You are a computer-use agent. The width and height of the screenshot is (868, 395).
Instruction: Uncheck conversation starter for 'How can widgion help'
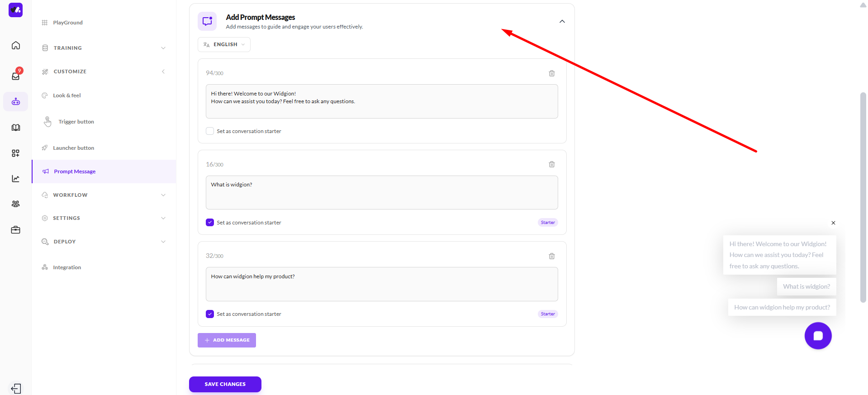tap(210, 314)
